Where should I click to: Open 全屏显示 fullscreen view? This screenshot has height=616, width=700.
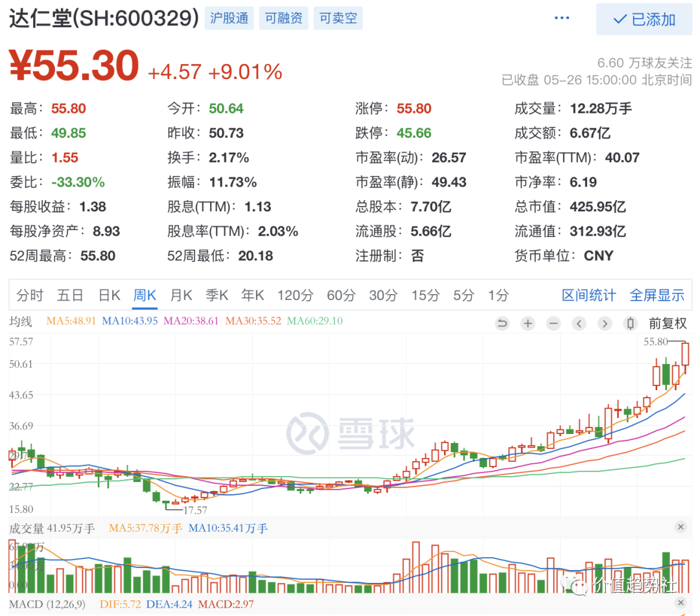pyautogui.click(x=657, y=295)
